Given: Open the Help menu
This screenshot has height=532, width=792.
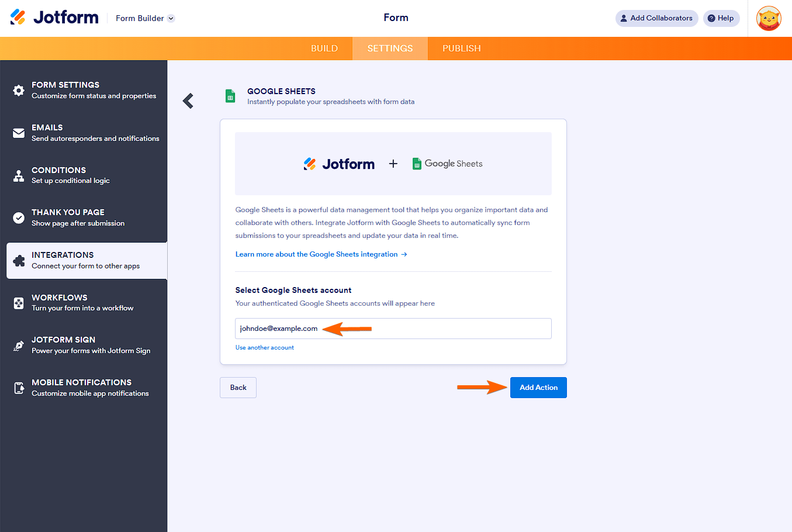Looking at the screenshot, I should (x=721, y=18).
